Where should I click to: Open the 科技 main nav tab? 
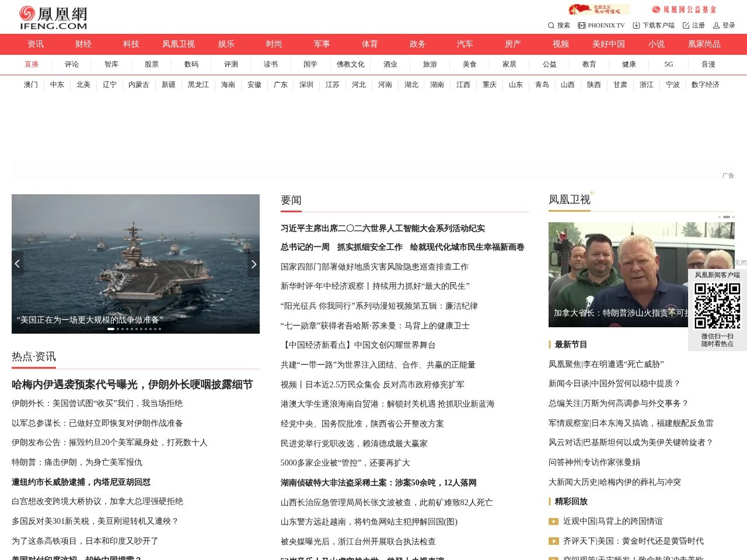[131, 44]
